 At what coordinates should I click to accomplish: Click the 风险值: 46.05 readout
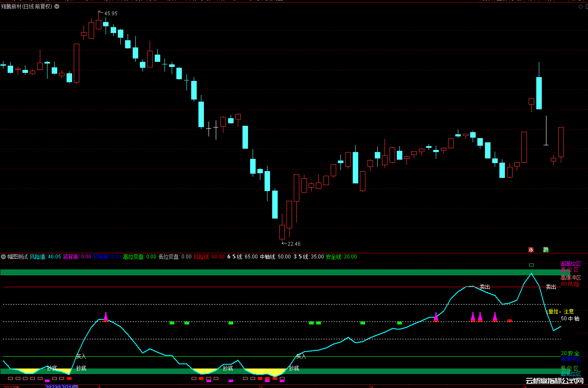pyautogui.click(x=45, y=257)
